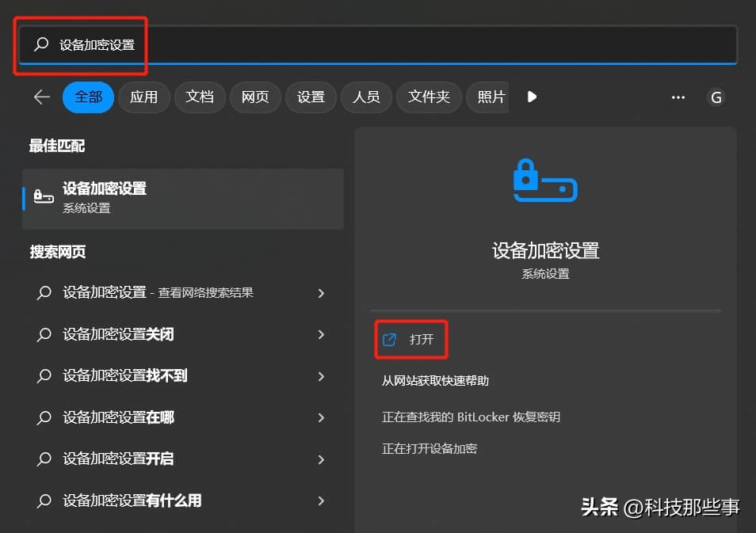Click the G account icon at top right
The height and width of the screenshot is (533, 756).
tap(716, 97)
